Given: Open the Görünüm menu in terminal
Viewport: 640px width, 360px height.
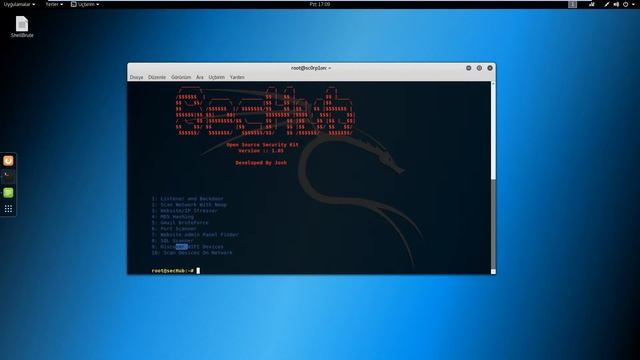Looking at the screenshot, I should coord(181,77).
